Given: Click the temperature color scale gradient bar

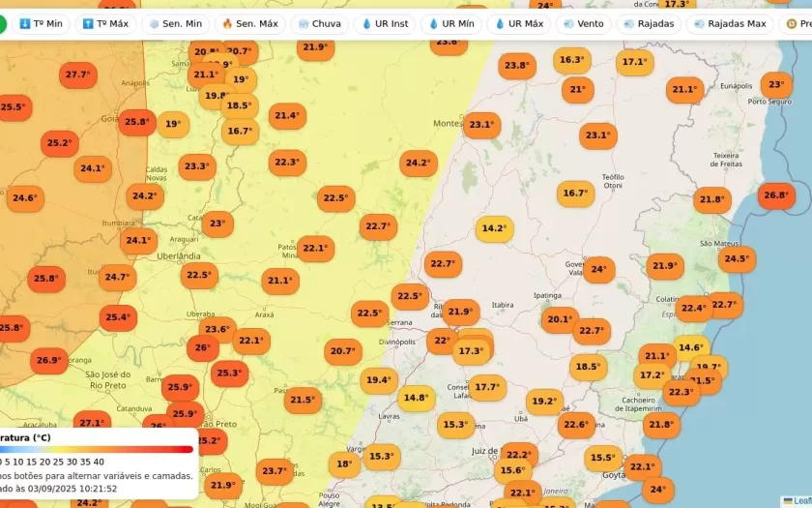Looking at the screenshot, I should [97, 449].
